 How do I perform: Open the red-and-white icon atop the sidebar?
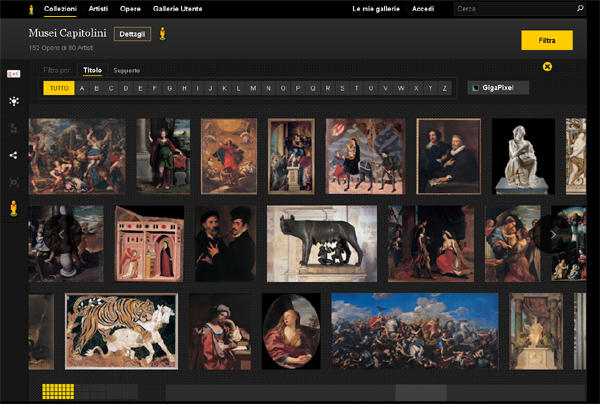point(13,75)
